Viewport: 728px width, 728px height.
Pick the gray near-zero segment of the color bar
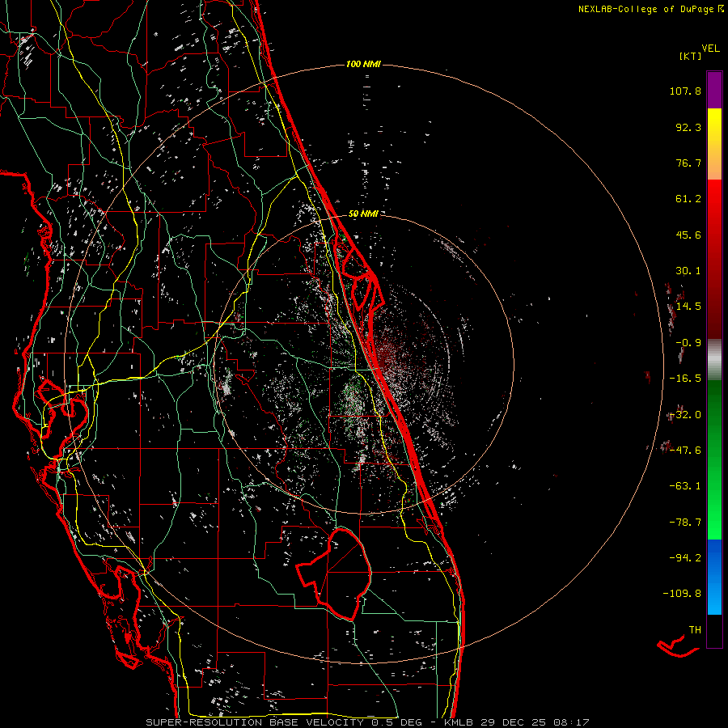click(x=714, y=360)
